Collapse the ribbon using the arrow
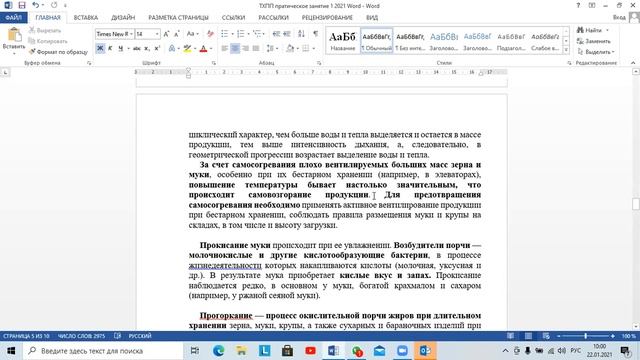This screenshot has width=640, height=360. pos(633,63)
